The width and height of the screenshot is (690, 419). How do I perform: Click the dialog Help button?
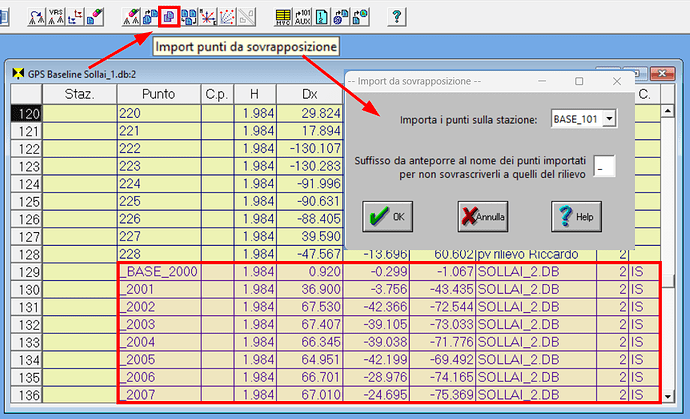click(x=576, y=217)
